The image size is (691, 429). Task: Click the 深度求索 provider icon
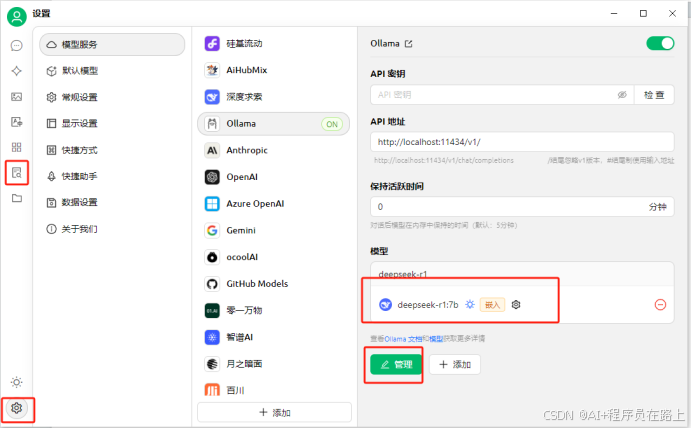[212, 97]
